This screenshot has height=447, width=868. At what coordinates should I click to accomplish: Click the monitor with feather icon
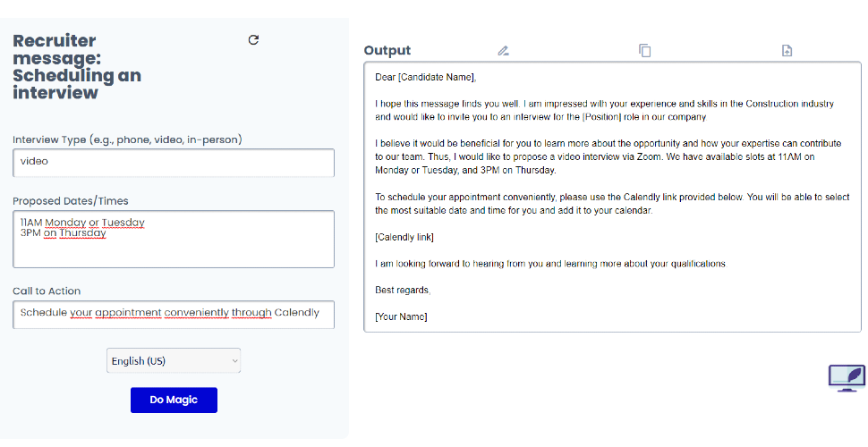pos(847,377)
